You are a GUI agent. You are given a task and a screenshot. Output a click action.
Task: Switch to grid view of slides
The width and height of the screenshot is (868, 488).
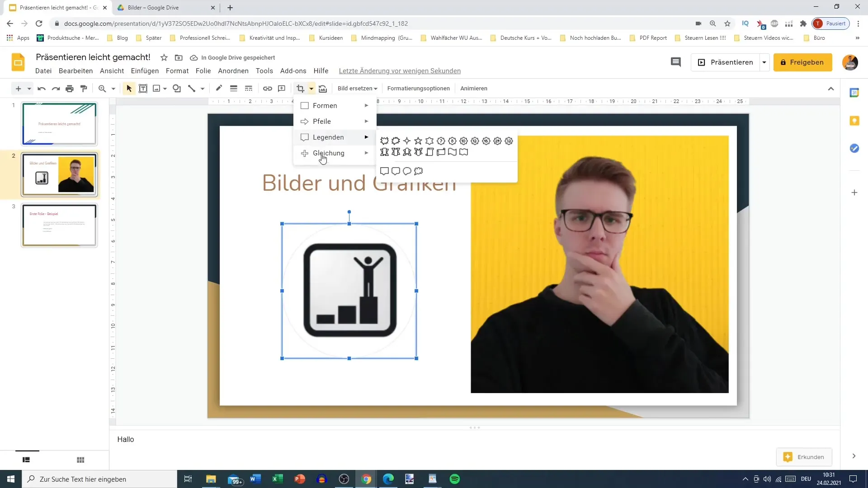click(x=80, y=460)
